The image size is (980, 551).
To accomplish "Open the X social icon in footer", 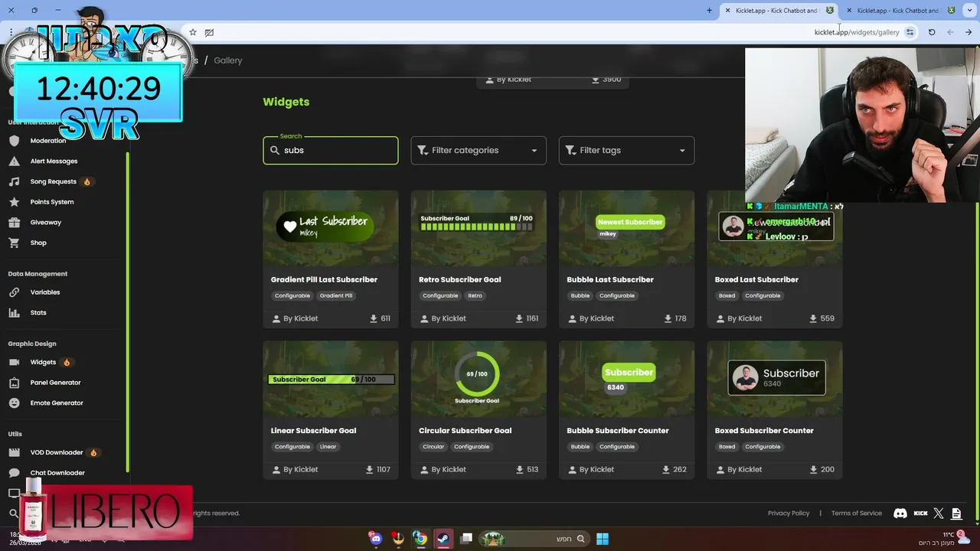I will (939, 514).
